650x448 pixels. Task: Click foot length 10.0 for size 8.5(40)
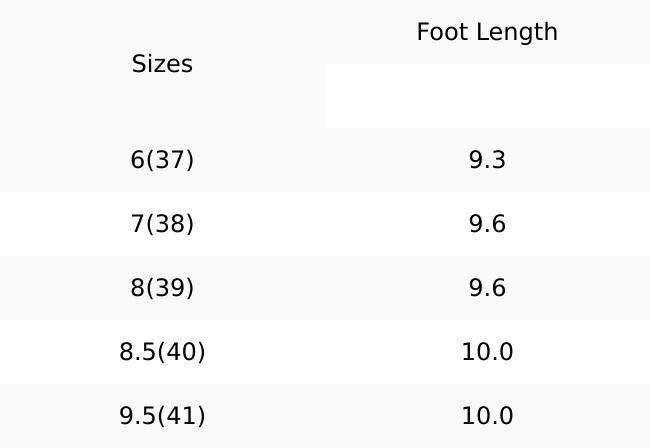tap(487, 352)
